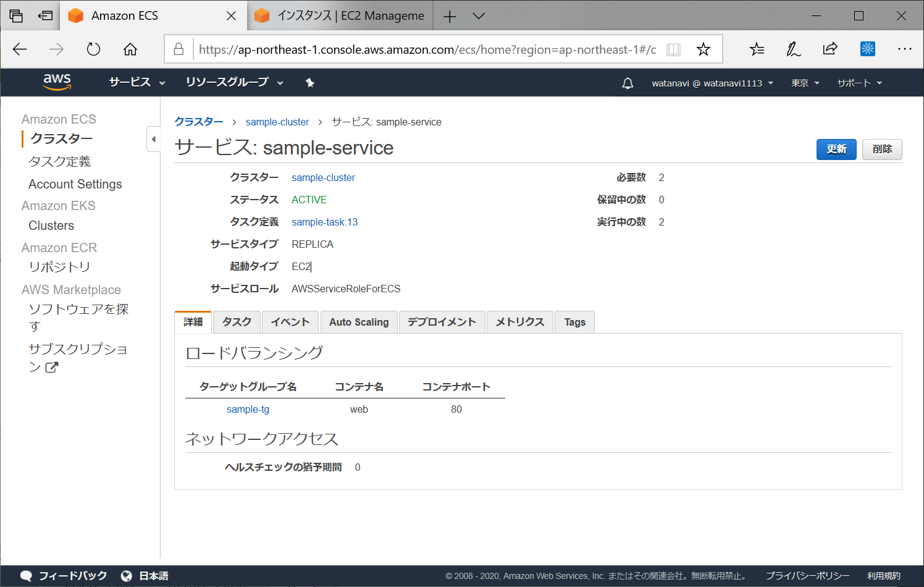Click the browser forward arrow

pos(56,49)
